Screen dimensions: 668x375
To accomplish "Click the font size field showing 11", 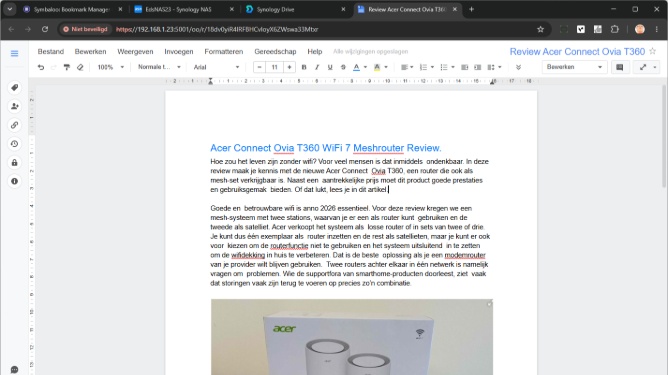I will click(274, 67).
